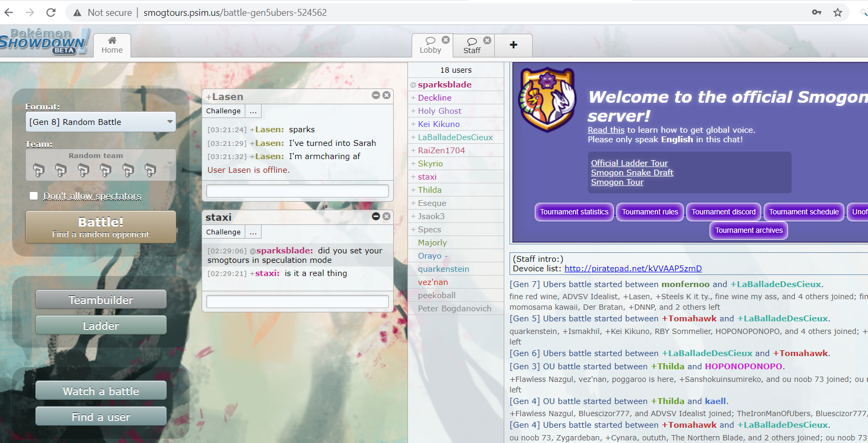The width and height of the screenshot is (868, 443).
Task: Reload the page with the refresh icon
Action: click(x=51, y=12)
